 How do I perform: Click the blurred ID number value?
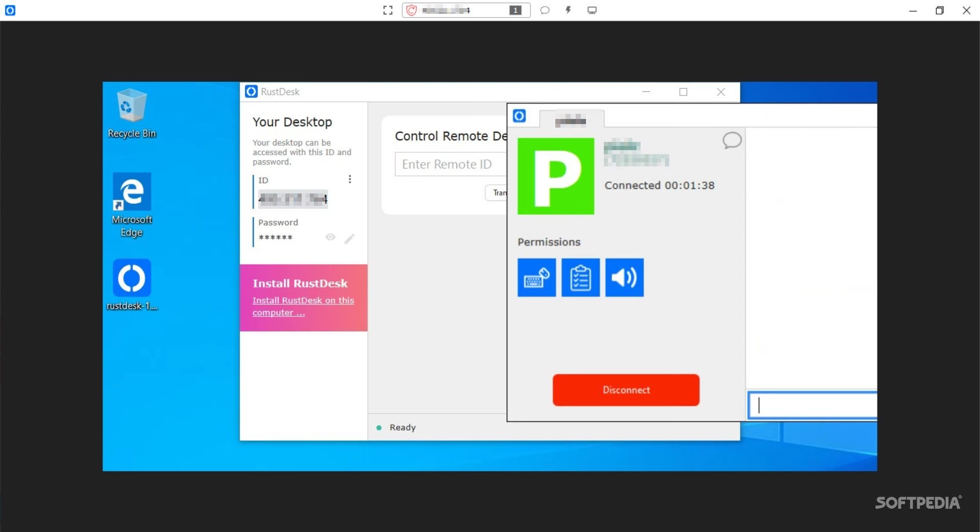293,199
